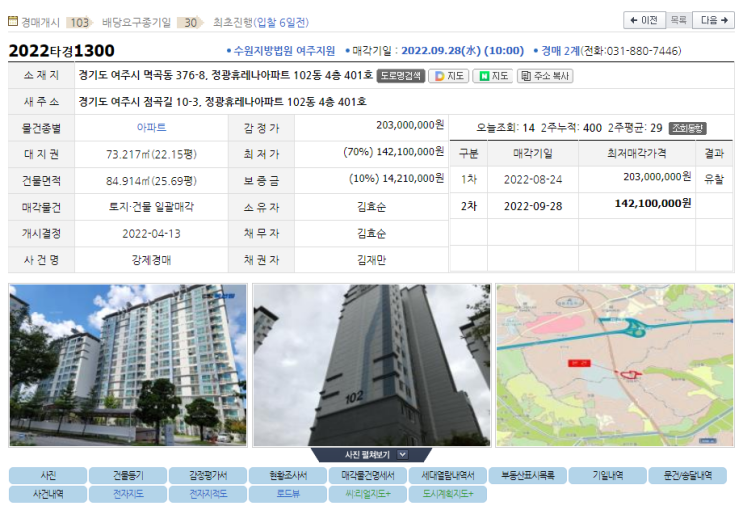
Task: Click 수원지방법원 여주지원 court link
Action: click(284, 51)
